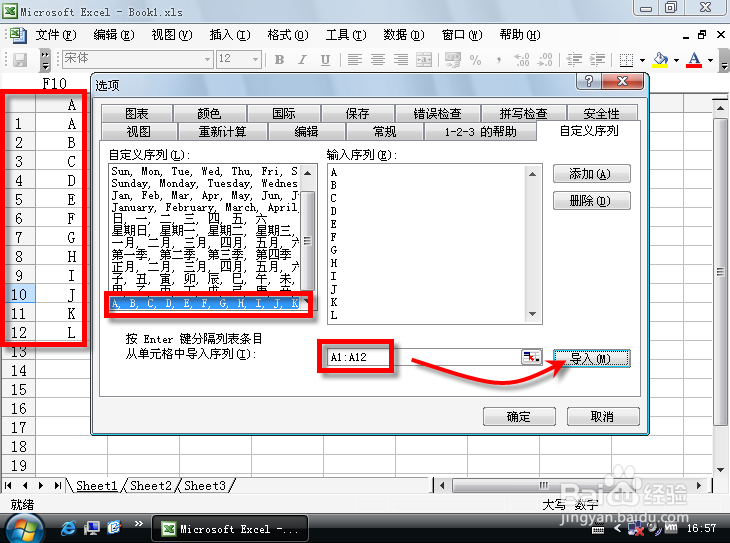Click the Show Desktop taskbar icon
This screenshot has width=730, height=543.
point(92,528)
